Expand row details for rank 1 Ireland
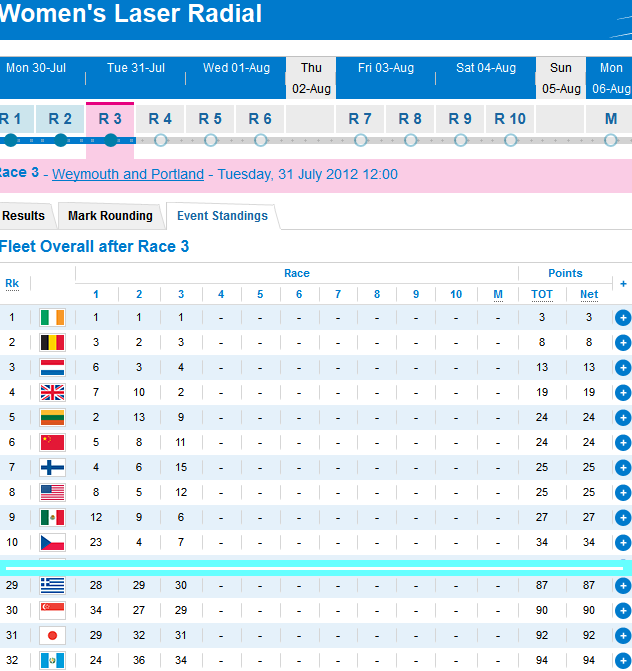 [x=623, y=318]
